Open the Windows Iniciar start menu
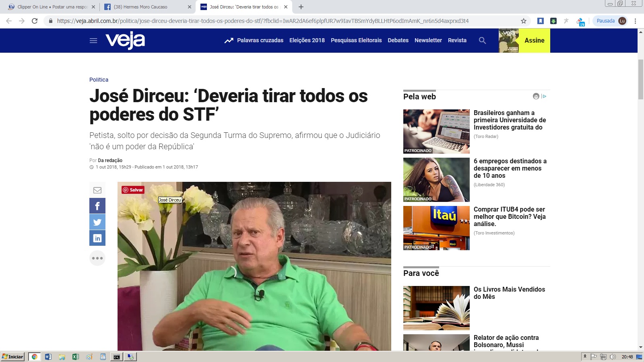The image size is (644, 362). pos(13,357)
